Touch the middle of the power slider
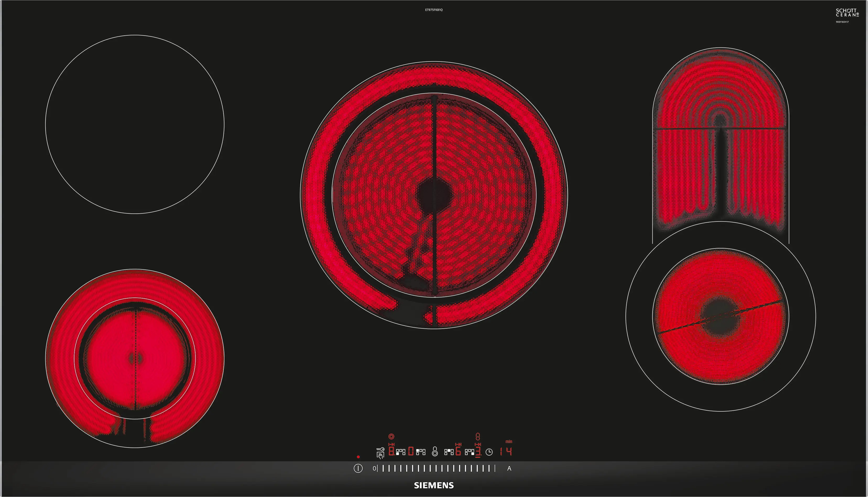 436,468
